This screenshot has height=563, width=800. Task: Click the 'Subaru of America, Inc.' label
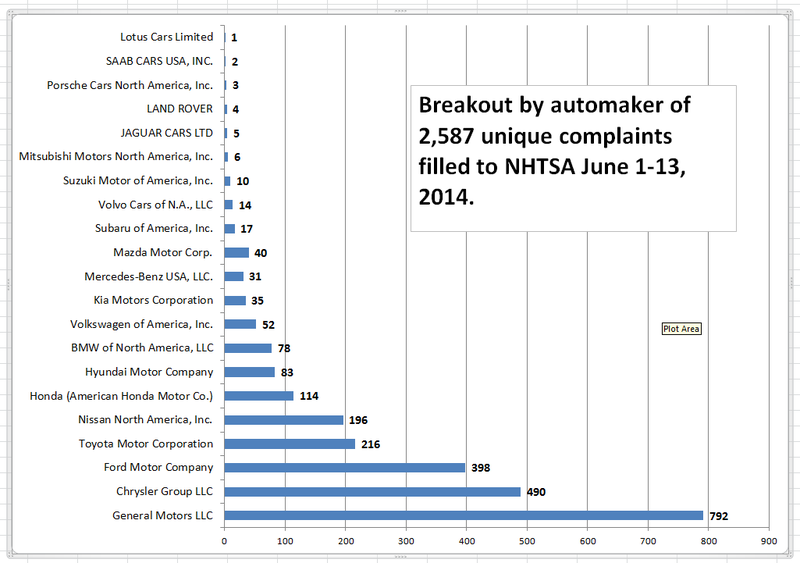[154, 228]
